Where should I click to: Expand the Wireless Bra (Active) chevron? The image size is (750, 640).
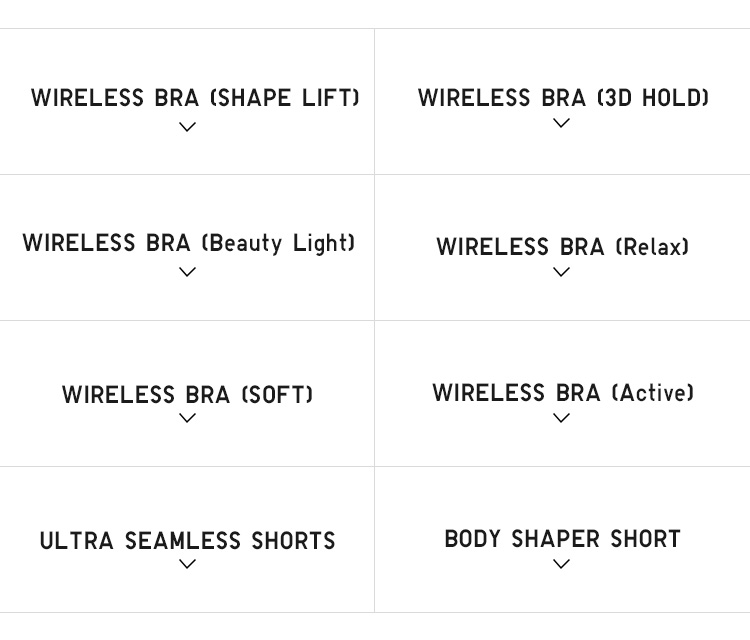pyautogui.click(x=561, y=418)
